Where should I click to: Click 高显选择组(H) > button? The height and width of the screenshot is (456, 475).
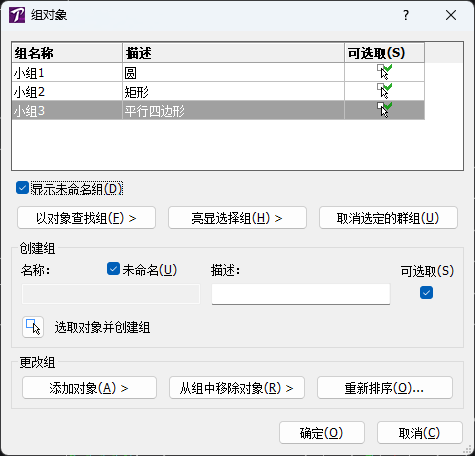pos(237,218)
